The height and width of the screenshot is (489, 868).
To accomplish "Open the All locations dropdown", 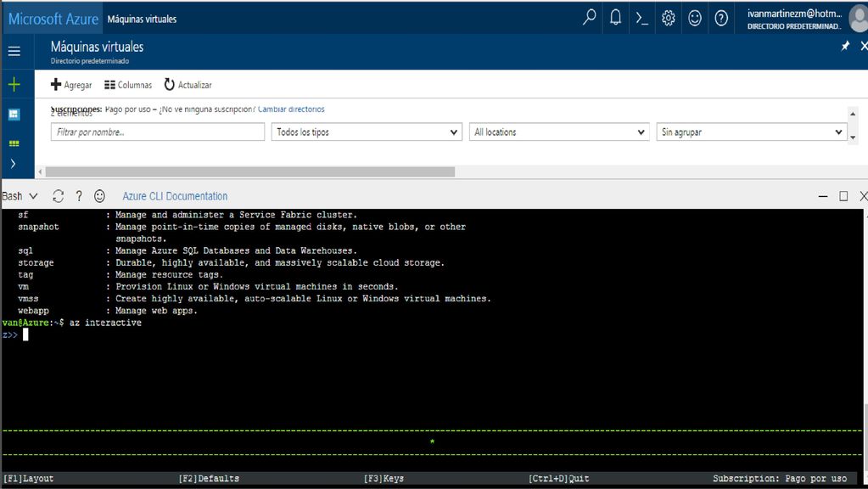I will click(x=559, y=132).
